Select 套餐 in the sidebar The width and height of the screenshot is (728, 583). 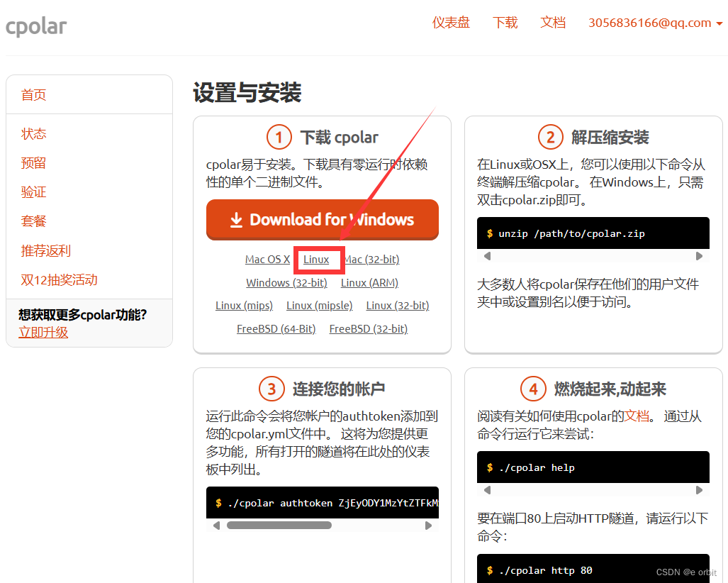(33, 221)
